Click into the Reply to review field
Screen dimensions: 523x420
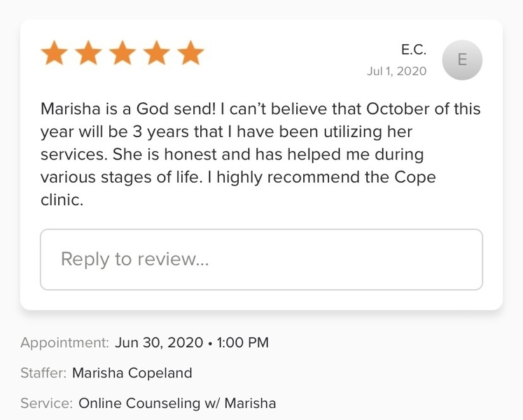[261, 259]
